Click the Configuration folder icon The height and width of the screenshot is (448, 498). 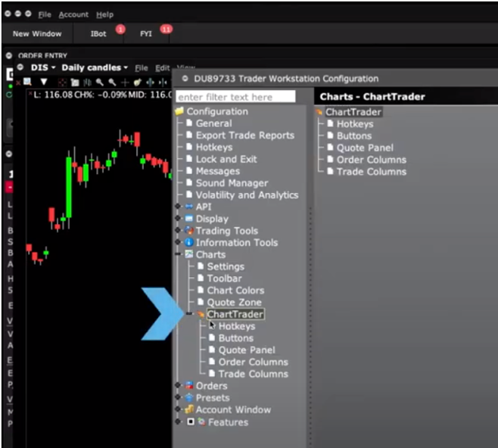coord(180,111)
